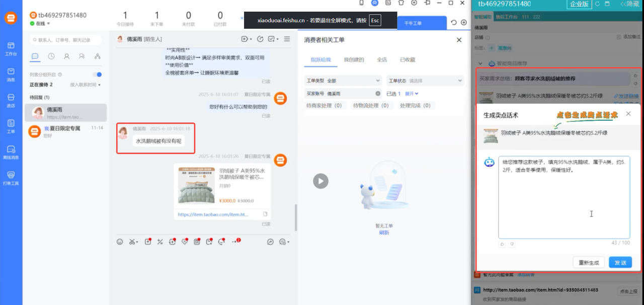Select the emoji icon in chat toolbar

[x=120, y=242]
